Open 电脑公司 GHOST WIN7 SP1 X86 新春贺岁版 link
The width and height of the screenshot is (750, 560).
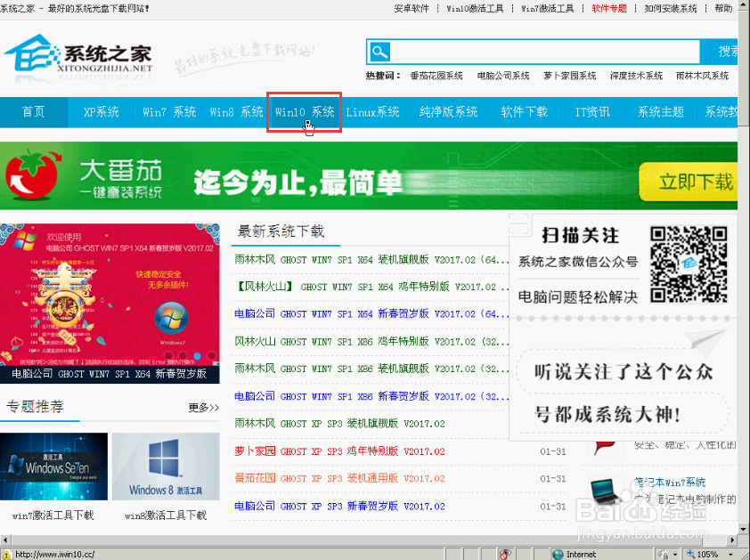click(x=371, y=396)
